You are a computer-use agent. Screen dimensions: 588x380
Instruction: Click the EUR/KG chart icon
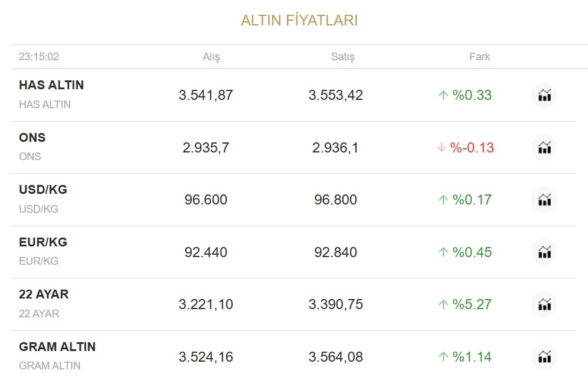pyautogui.click(x=544, y=252)
